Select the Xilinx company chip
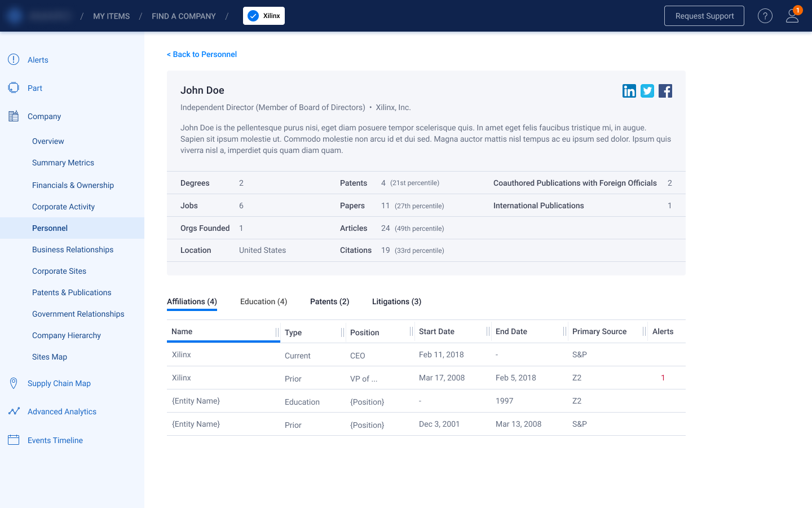 [264, 16]
